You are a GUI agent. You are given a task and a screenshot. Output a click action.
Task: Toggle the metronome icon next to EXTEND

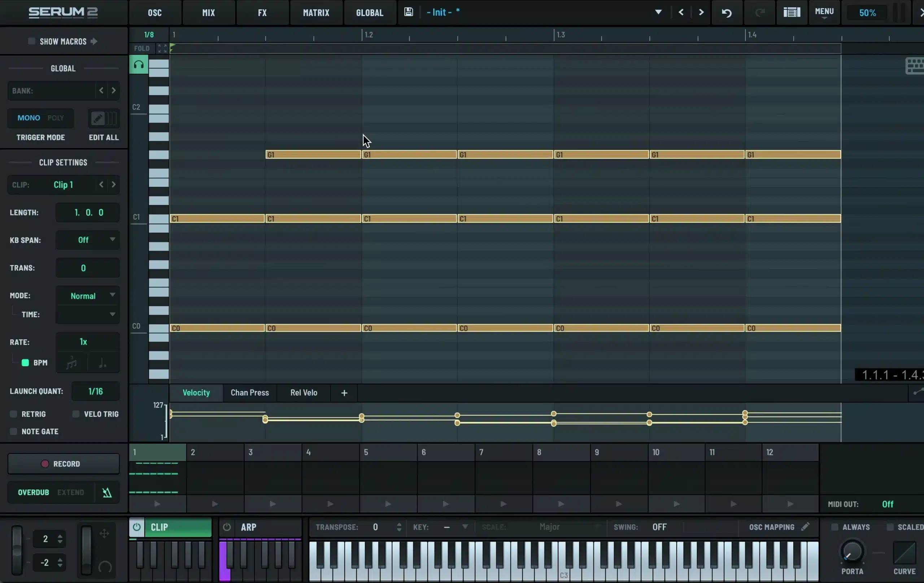[107, 492]
